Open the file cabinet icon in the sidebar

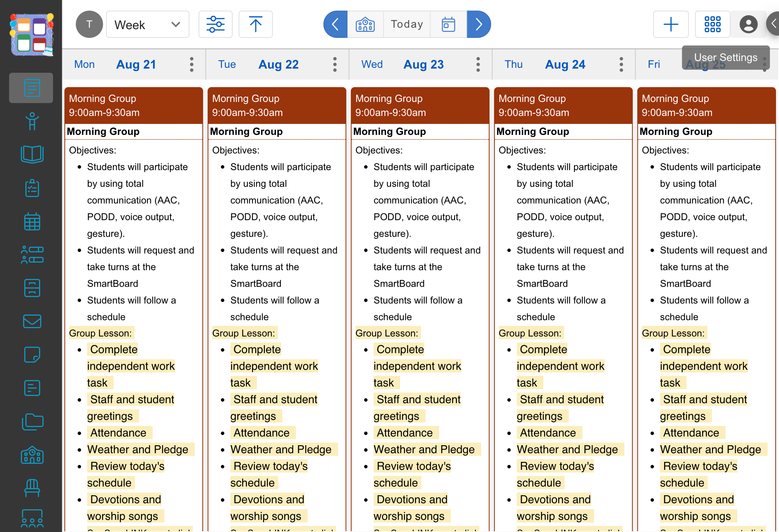coord(32,288)
